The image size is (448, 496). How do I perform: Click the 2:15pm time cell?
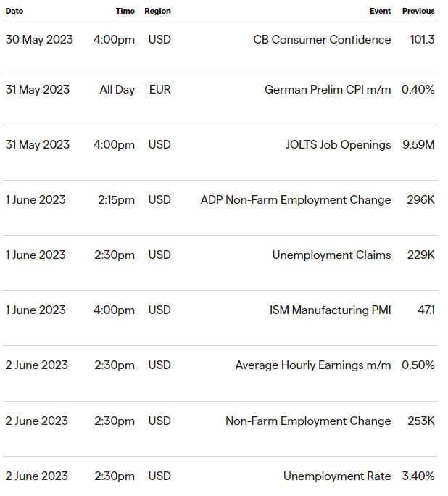point(116,200)
